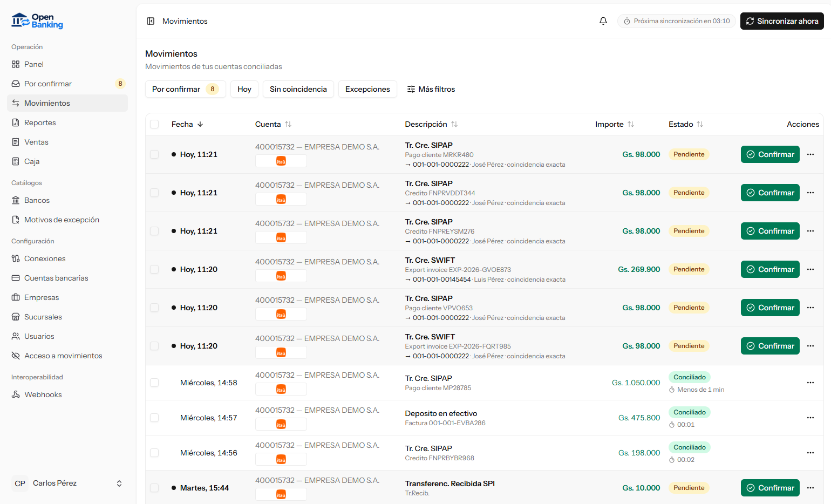Toggle the sidebar collapse icon

(151, 21)
